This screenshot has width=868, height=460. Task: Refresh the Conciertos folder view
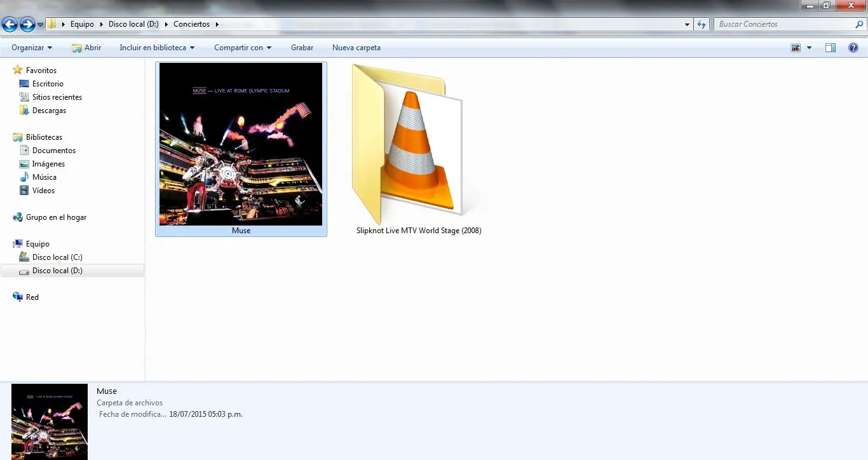(x=702, y=24)
